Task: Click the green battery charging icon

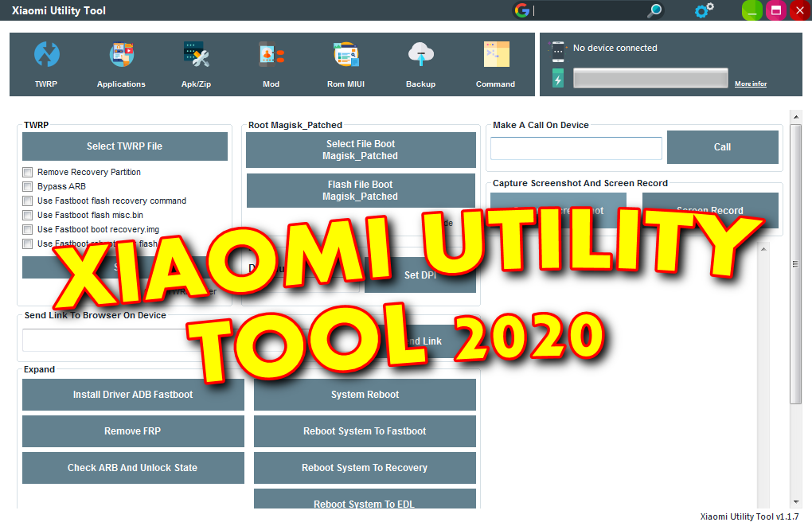Action: tap(558, 78)
